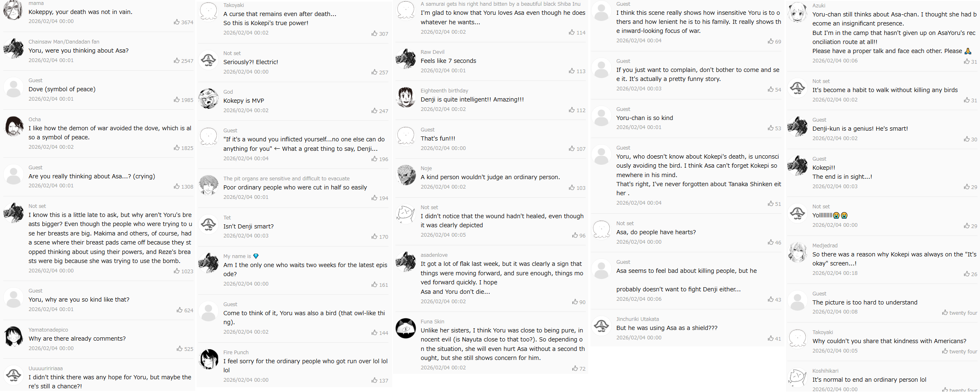
Task: Like the "Asa, do people have hearts?" comment
Action: 771,242
